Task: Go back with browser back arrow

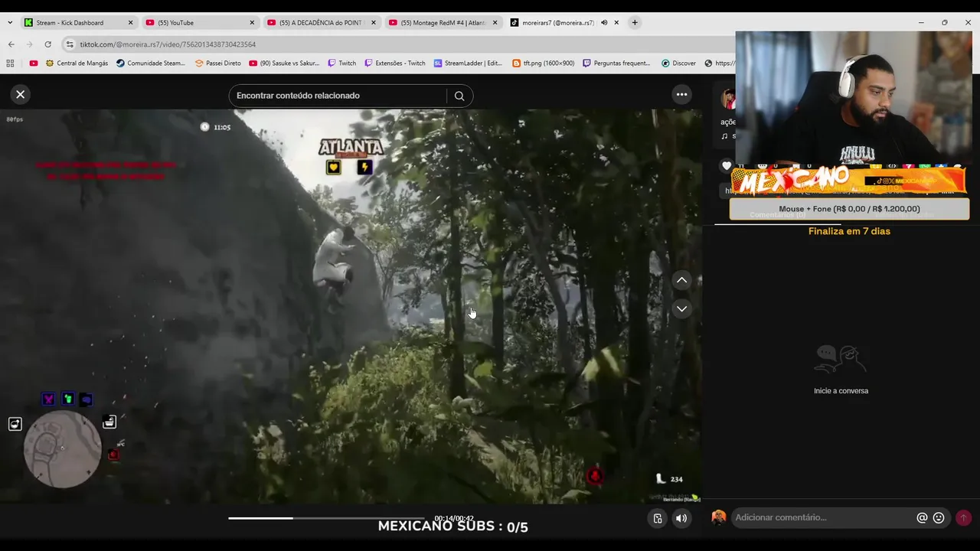Action: (x=11, y=44)
